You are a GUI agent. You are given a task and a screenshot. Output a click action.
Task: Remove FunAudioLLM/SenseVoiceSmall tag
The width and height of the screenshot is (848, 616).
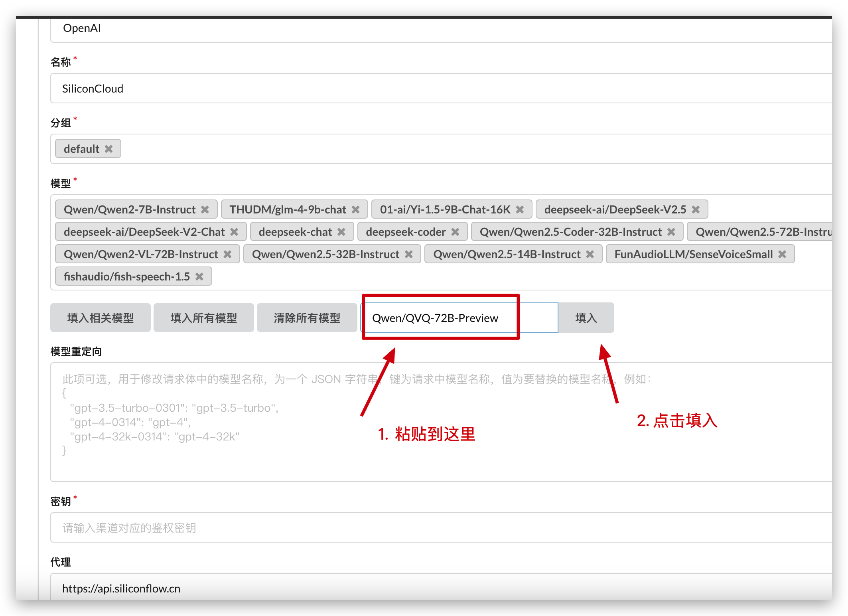782,254
